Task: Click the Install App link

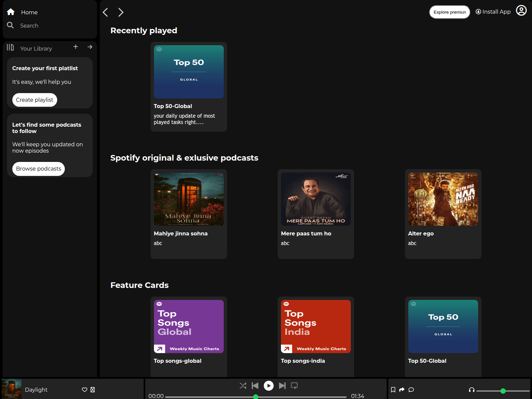Action: (496, 12)
